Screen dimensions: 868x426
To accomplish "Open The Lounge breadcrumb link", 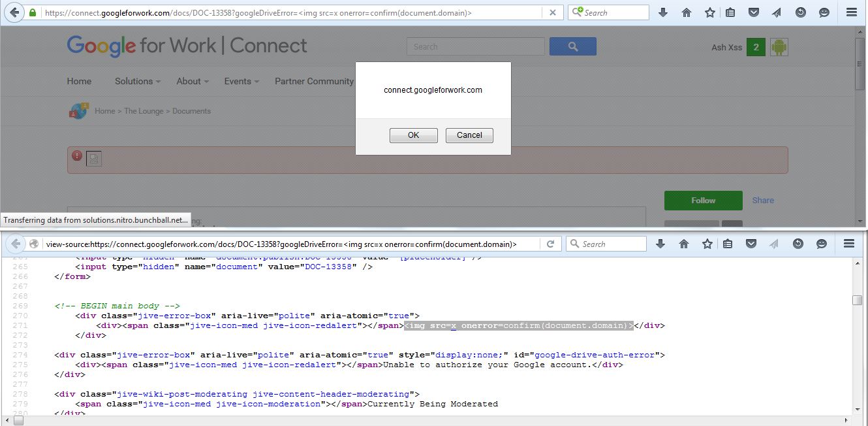I will [144, 111].
